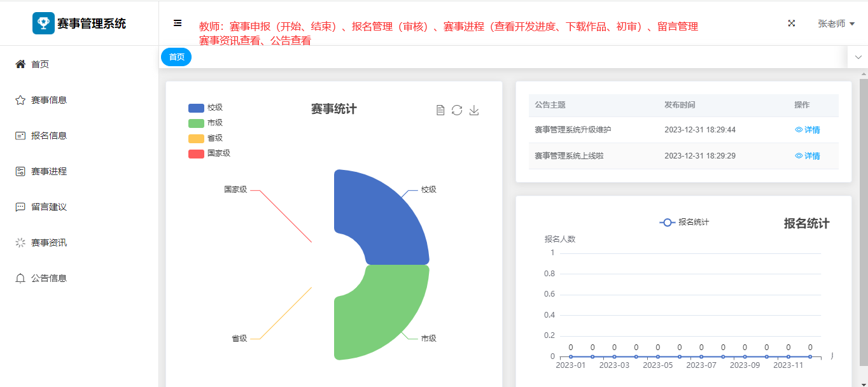
Task: Click the star icon beside 赛事信息
Action: click(x=20, y=100)
